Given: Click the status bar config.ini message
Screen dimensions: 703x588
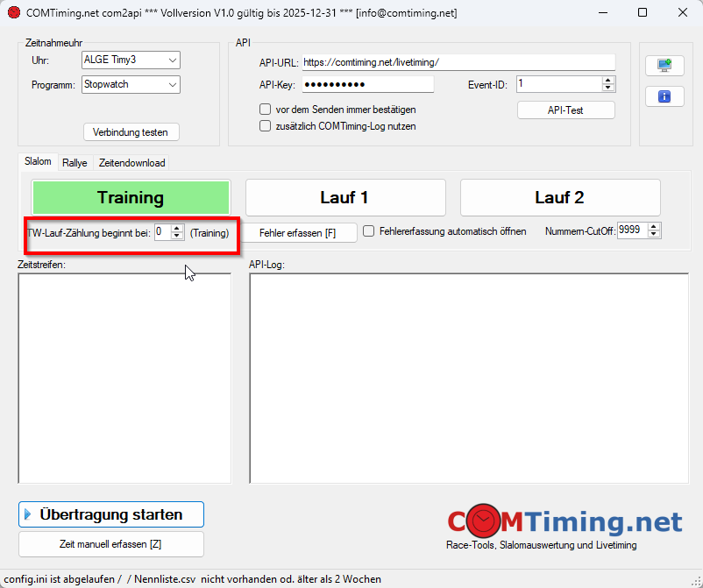Looking at the screenshot, I should 192,579.
